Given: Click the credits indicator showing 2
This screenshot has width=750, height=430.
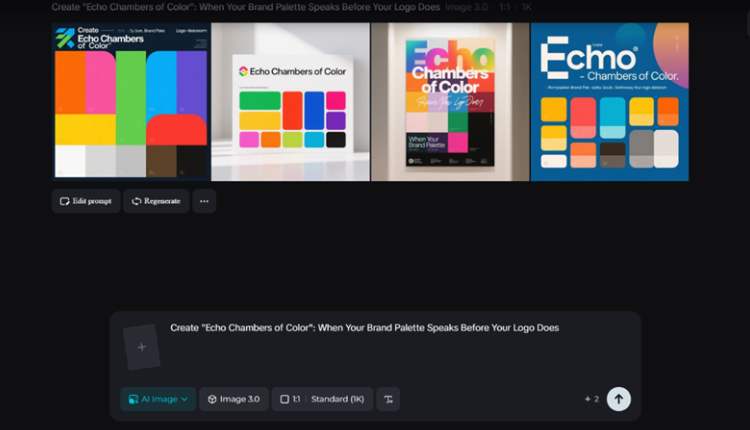Looking at the screenshot, I should (x=592, y=399).
